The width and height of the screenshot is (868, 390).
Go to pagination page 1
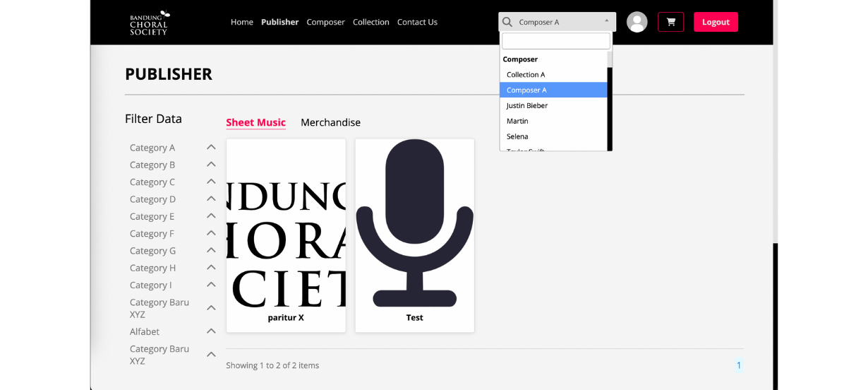(x=739, y=365)
